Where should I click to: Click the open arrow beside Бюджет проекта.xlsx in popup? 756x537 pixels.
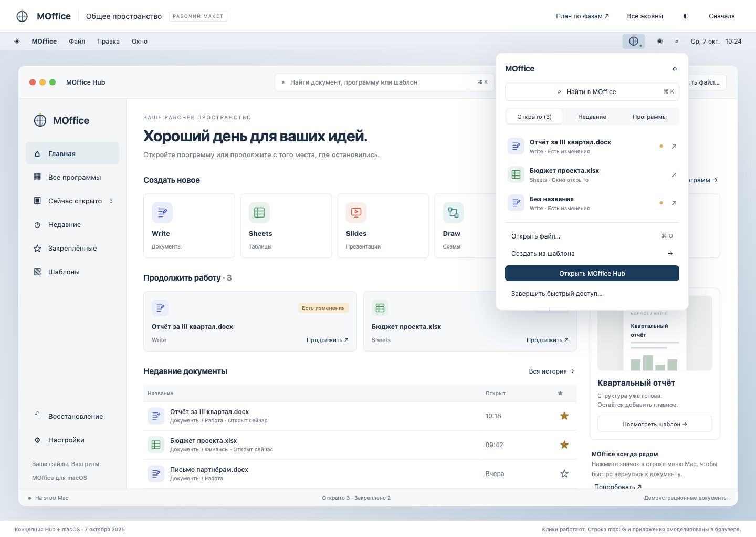tap(674, 175)
